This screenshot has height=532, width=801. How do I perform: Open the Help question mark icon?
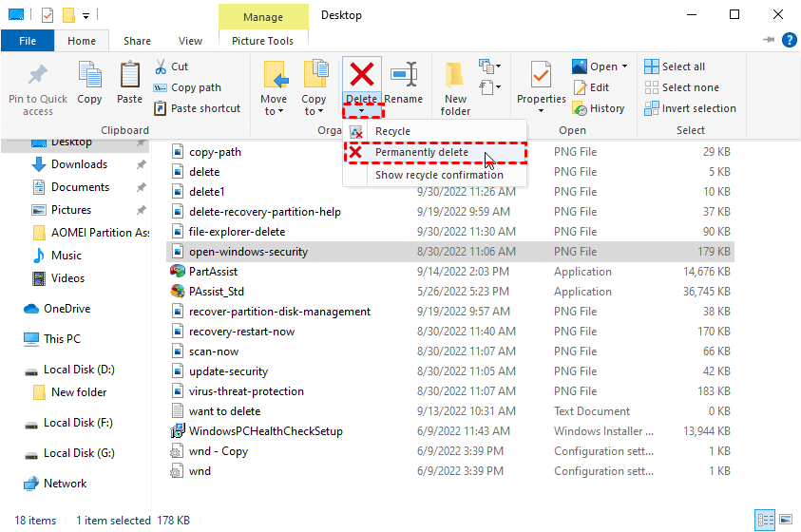pyautogui.click(x=790, y=39)
